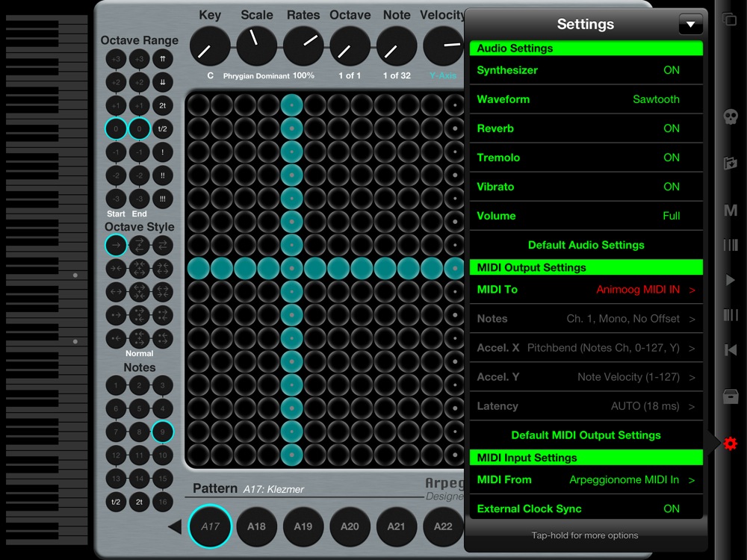747x560 pixels.
Task: Toggle External Clock Sync
Action: click(x=586, y=508)
